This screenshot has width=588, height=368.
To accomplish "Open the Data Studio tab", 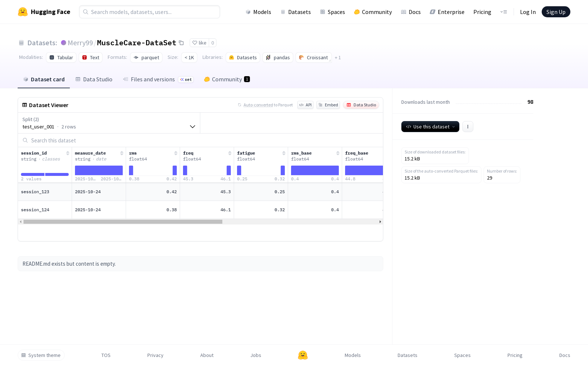I will (94, 79).
